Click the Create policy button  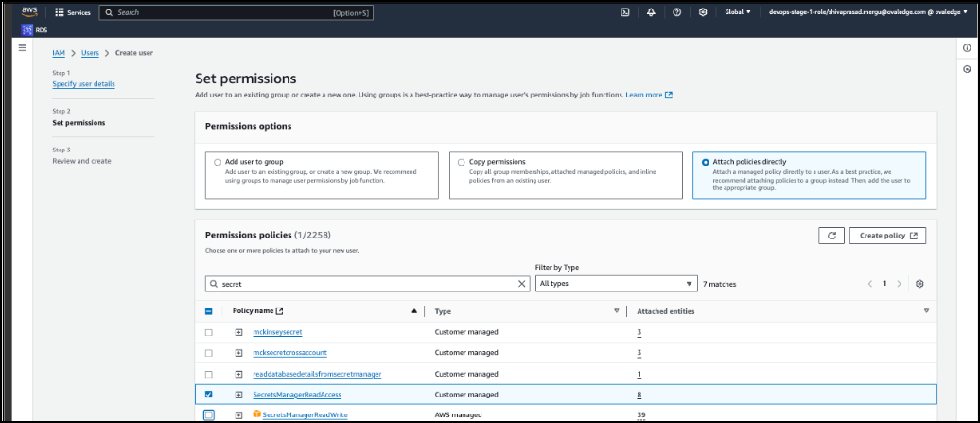(x=887, y=236)
